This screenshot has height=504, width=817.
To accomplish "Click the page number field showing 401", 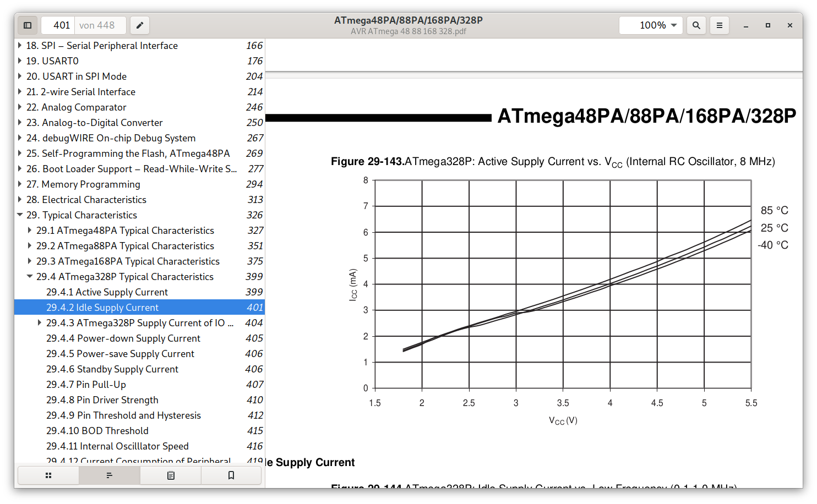I will [x=58, y=25].
